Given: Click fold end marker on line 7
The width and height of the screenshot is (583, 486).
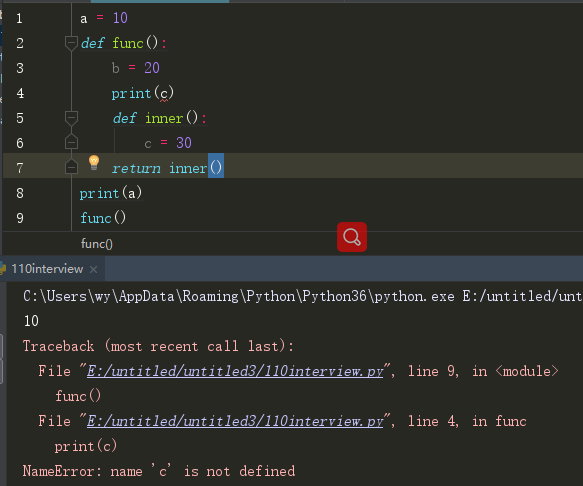Looking at the screenshot, I should pyautogui.click(x=71, y=167).
